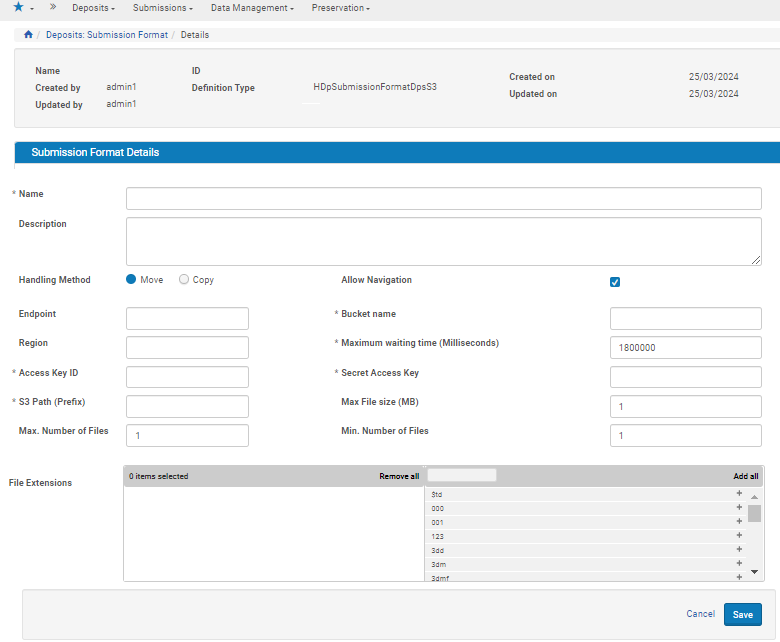780x642 pixels.
Task: Open the Submissions menu
Action: tap(163, 8)
